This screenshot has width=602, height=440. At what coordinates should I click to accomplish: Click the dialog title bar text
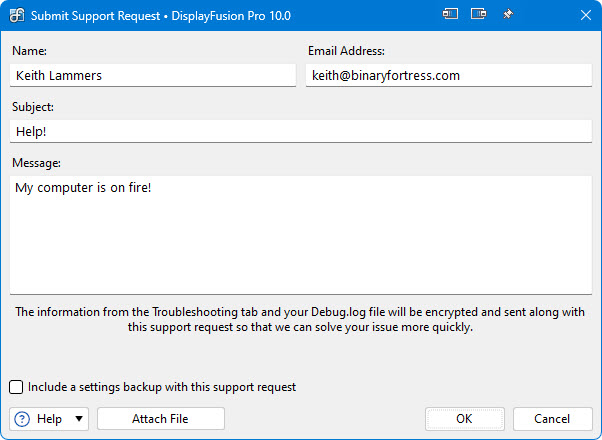point(170,15)
